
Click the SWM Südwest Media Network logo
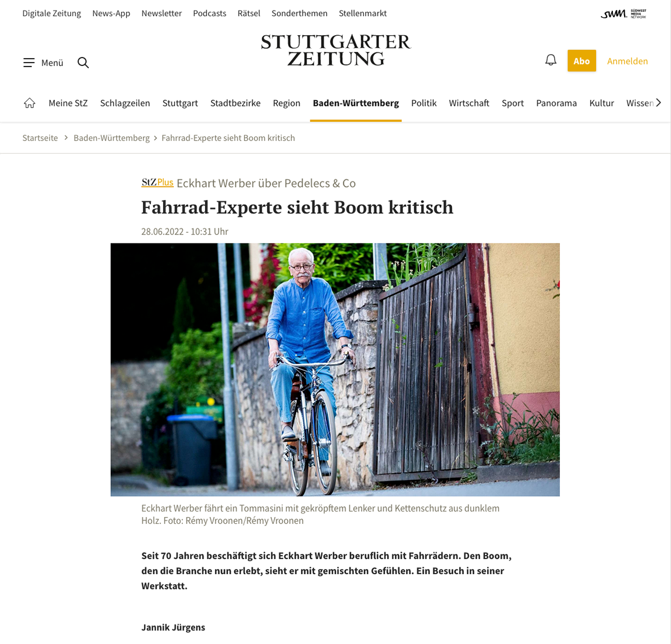[623, 14]
